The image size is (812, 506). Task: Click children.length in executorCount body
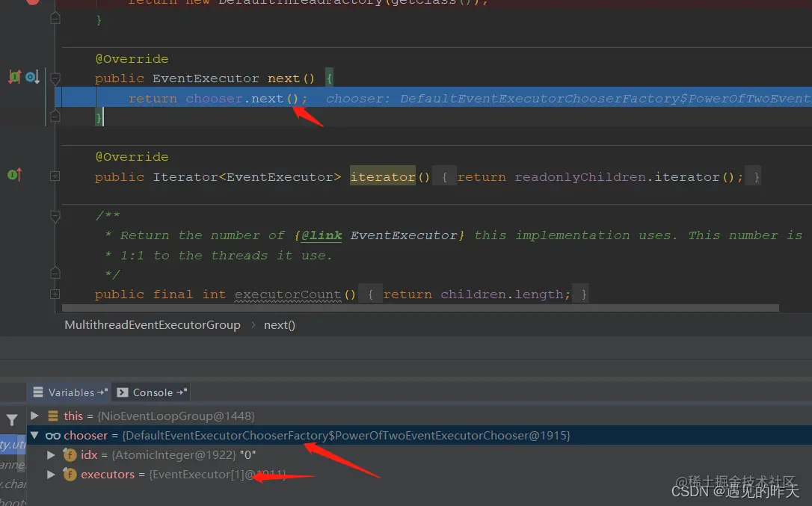coord(502,294)
